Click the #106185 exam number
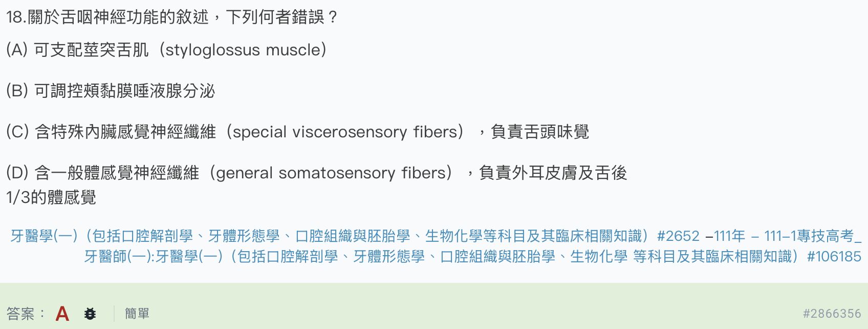The image size is (868, 329). coord(834,256)
